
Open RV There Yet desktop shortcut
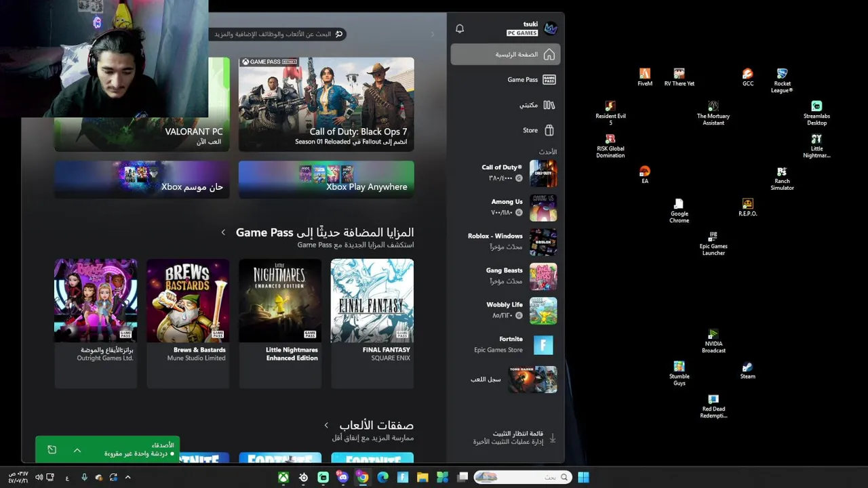pyautogui.click(x=679, y=77)
